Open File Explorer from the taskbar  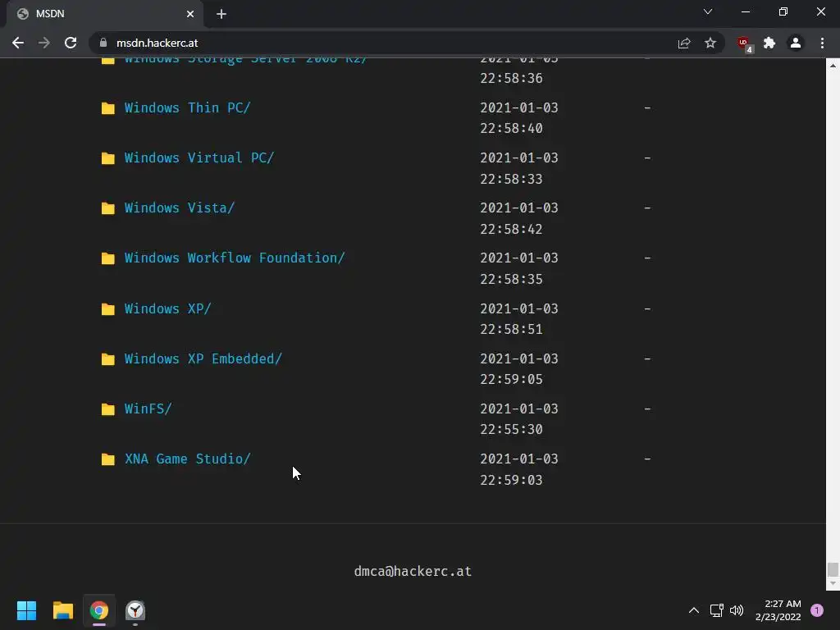[x=63, y=610]
